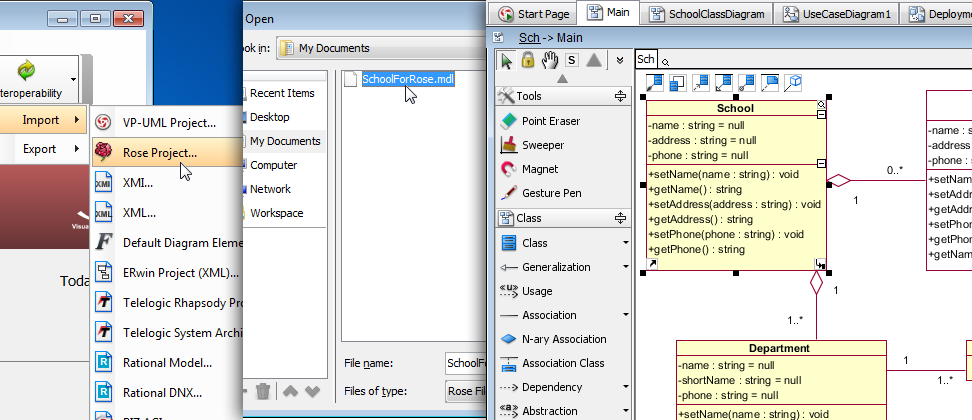This screenshot has width=972, height=420.
Task: Open dropdown arrow beside Generalization tool
Action: (625, 267)
